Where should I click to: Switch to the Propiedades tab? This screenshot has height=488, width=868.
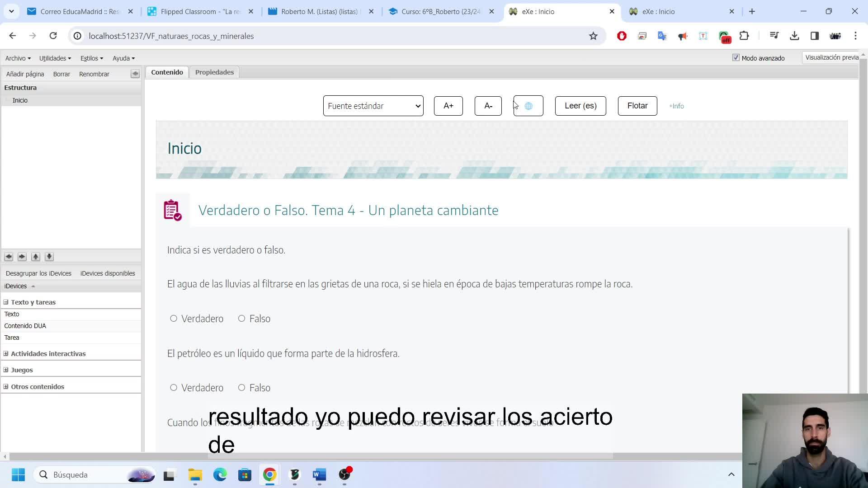click(x=214, y=72)
